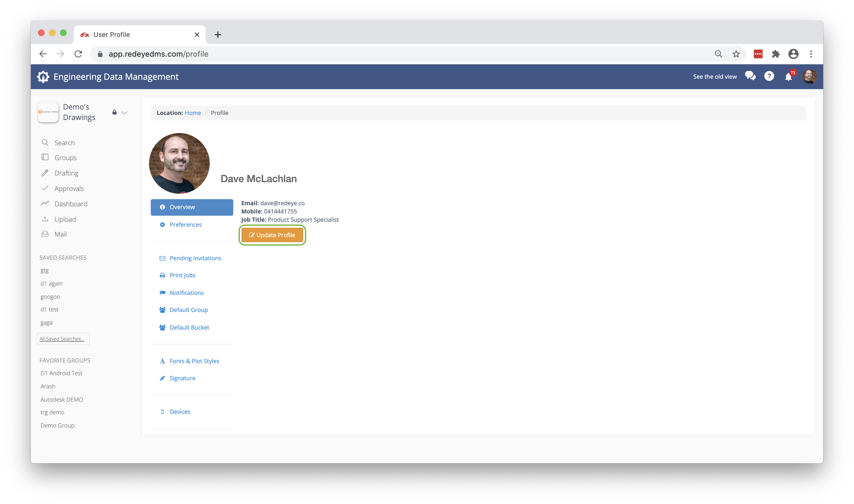Open a new browser tab
The image size is (854, 504).
218,35
